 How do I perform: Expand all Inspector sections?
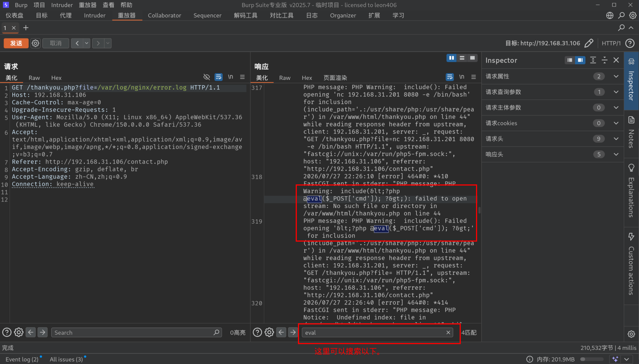593,60
